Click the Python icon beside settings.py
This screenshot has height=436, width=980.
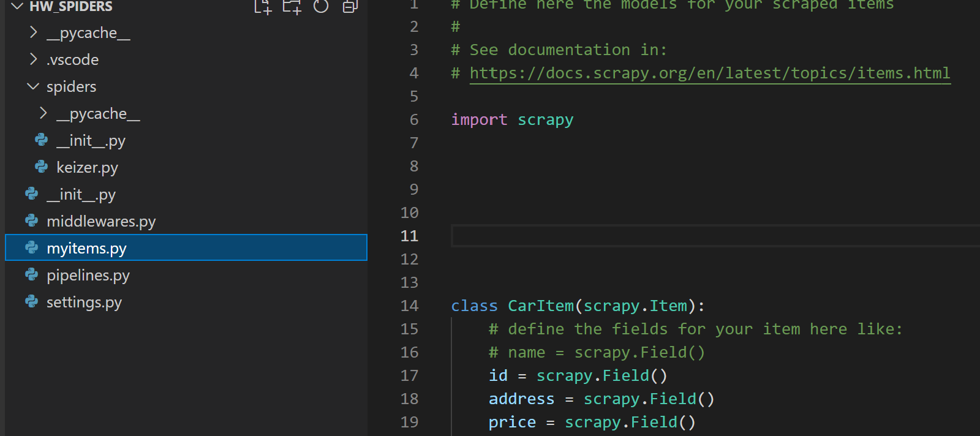tap(32, 301)
